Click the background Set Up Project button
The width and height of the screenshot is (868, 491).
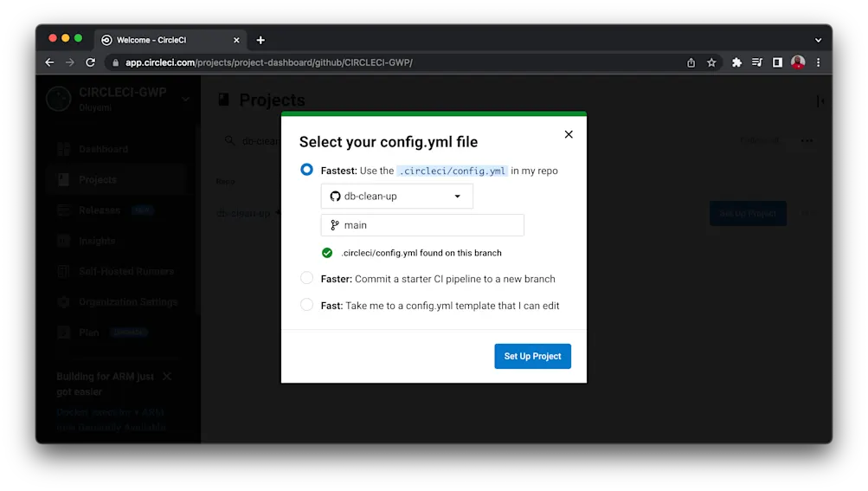tap(748, 213)
